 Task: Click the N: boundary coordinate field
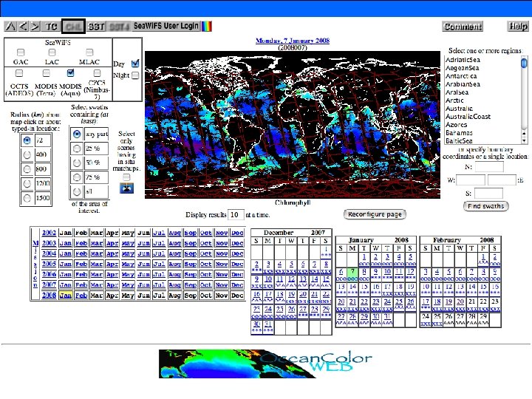489,167
